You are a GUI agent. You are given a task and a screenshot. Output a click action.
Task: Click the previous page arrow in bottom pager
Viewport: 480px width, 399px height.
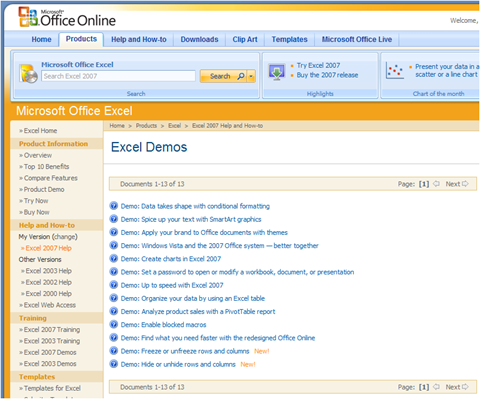click(436, 387)
